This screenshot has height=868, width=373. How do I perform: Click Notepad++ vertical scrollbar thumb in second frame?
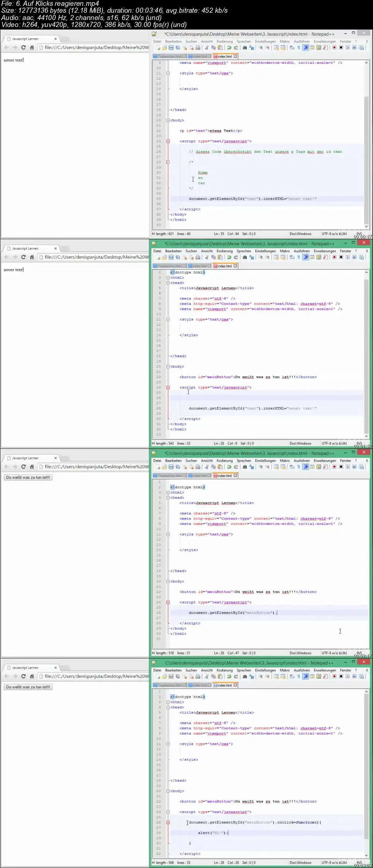click(x=366, y=357)
